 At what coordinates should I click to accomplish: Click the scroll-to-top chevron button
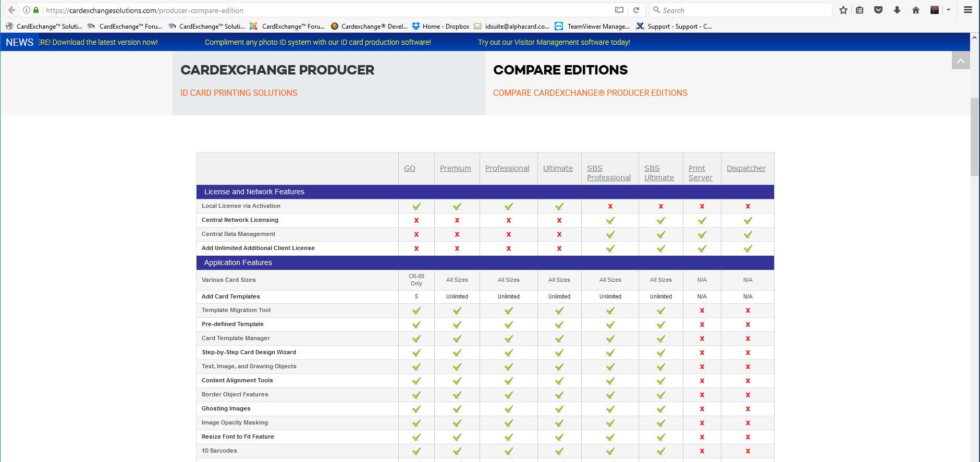[x=961, y=60]
